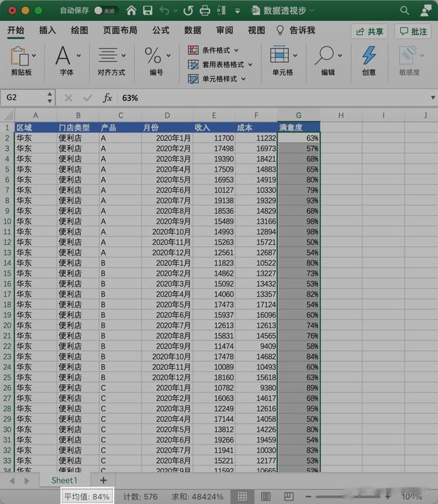Search the workbook with magnifier icon
The image size is (438, 504).
(404, 11)
